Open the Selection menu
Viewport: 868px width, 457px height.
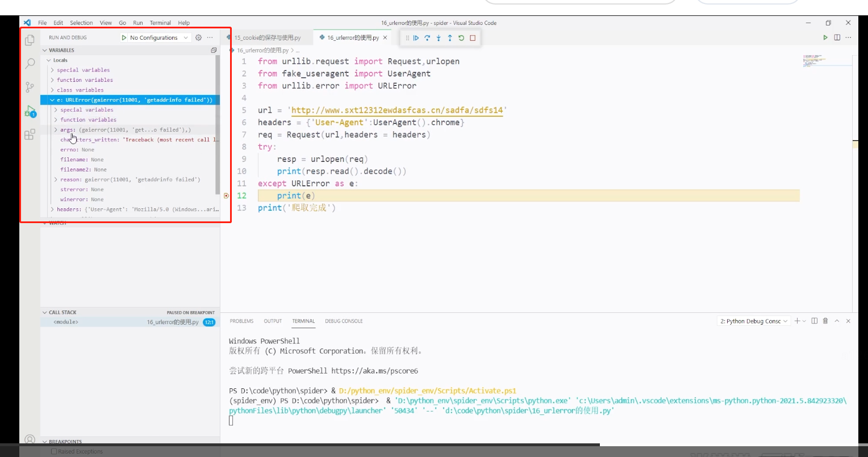tap(81, 23)
